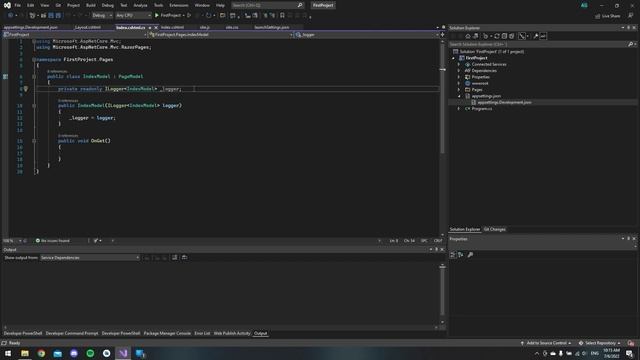Open _logger member navigation dropdown
640x360 pixels.
click(367, 35)
